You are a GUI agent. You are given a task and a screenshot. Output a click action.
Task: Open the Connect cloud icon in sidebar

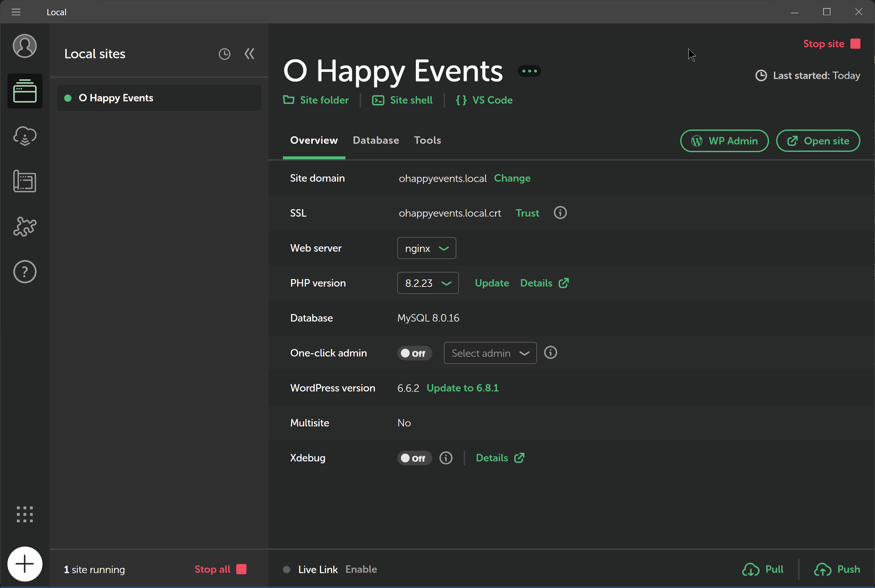coord(25,136)
